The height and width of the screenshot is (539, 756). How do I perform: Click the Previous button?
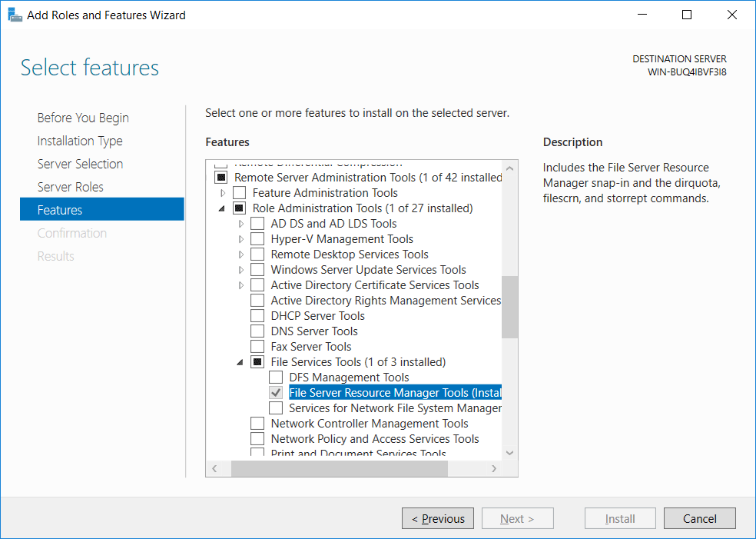click(x=438, y=518)
